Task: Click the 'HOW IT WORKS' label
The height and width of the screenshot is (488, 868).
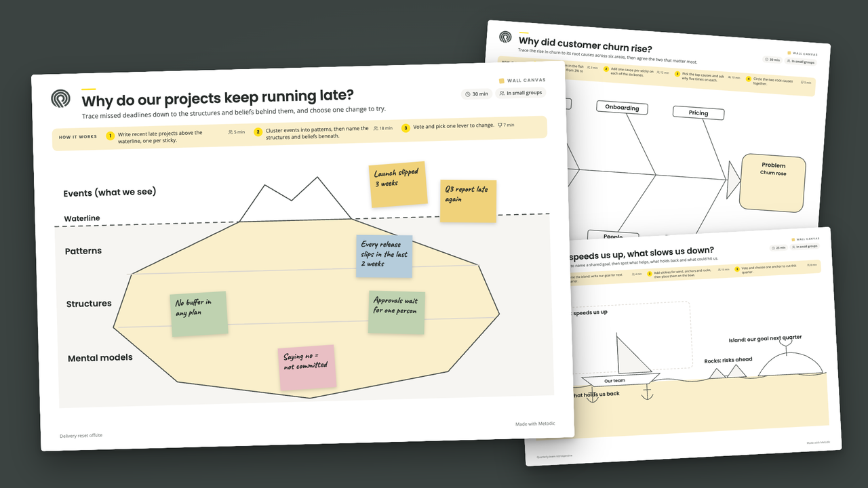Action: [78, 137]
